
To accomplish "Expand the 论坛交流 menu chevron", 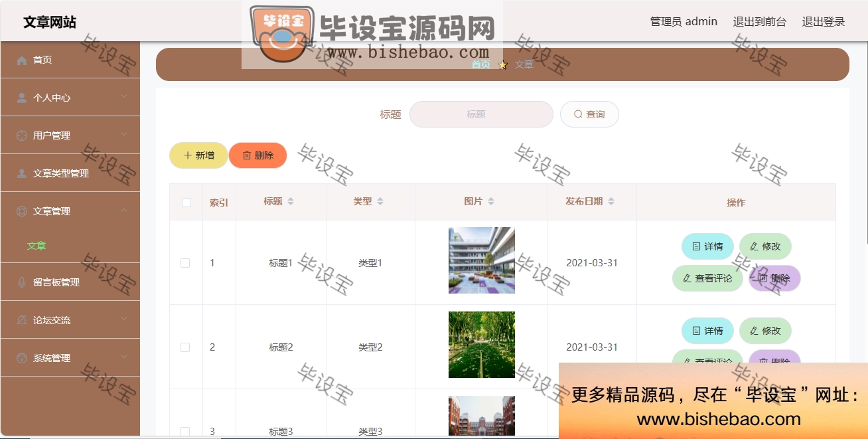I will coord(124,319).
